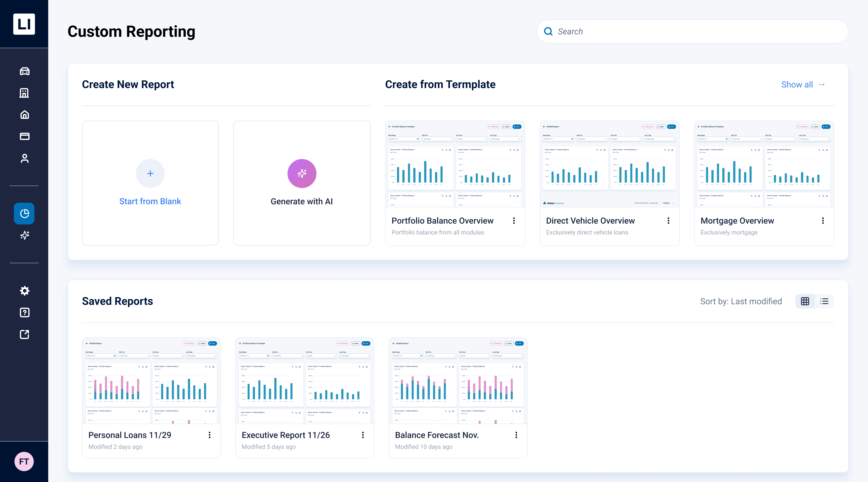Open the person icon in sidebar
This screenshot has height=482, width=868.
[x=24, y=158]
